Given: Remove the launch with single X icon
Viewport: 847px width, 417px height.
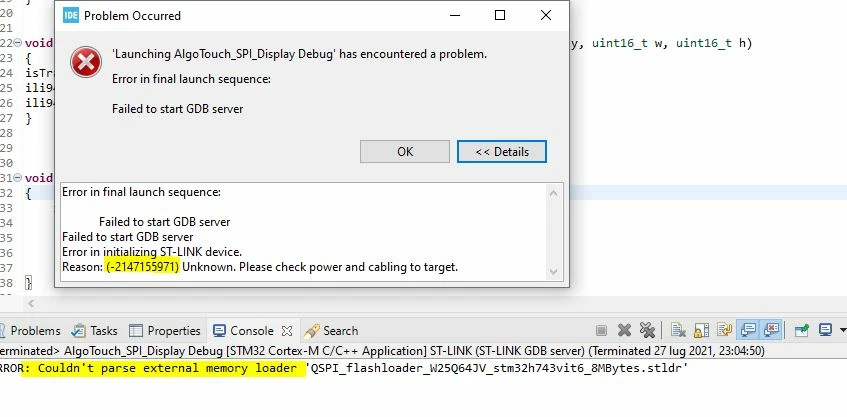Looking at the screenshot, I should click(x=624, y=330).
